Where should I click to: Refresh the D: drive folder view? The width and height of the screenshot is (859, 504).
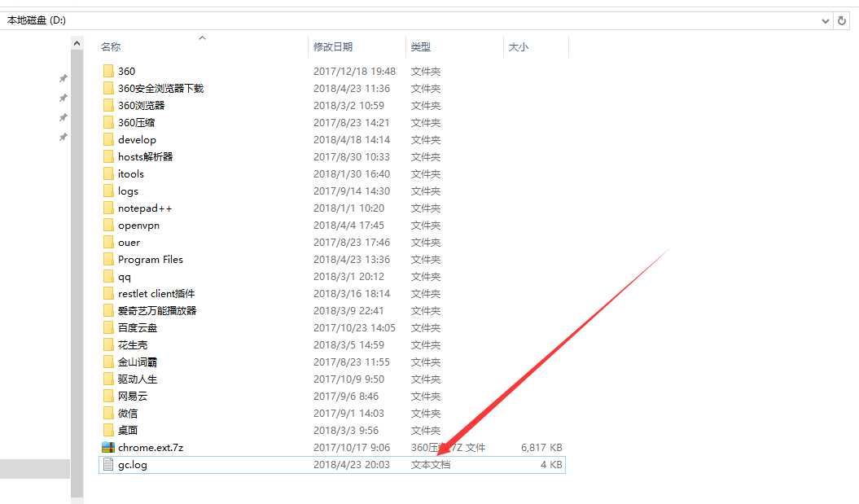click(842, 21)
